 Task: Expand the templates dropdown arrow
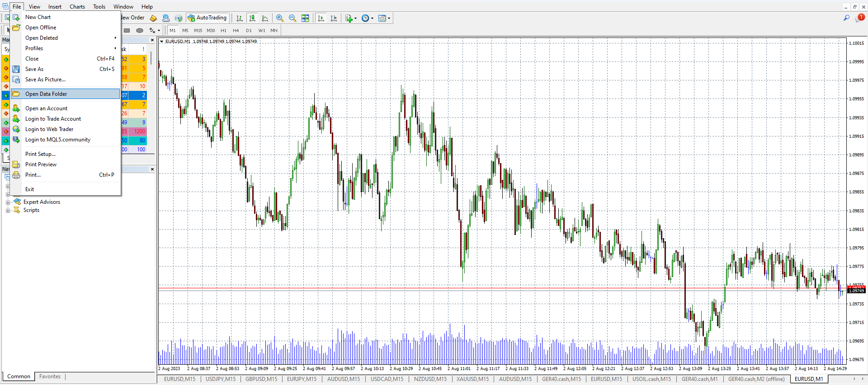point(389,18)
